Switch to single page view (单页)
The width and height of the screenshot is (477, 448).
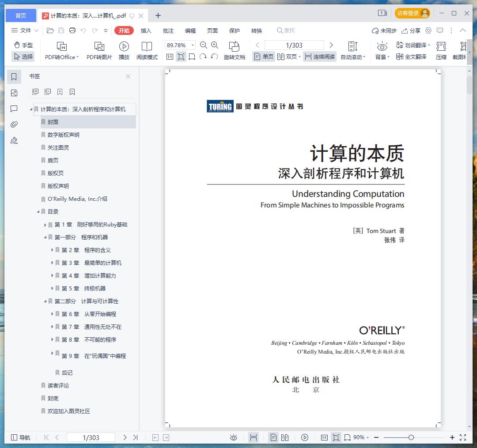tap(264, 57)
